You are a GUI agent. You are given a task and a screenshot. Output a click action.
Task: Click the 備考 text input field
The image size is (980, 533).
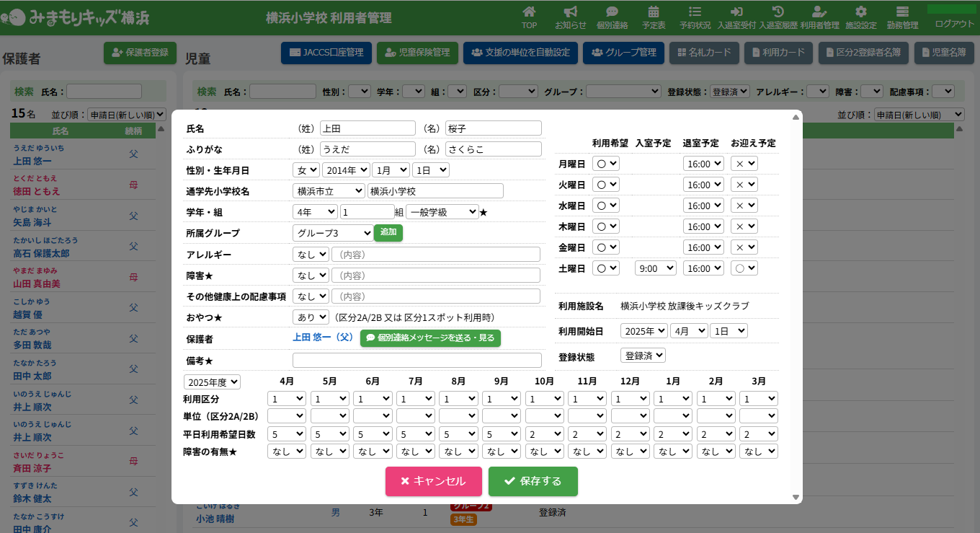coord(416,360)
